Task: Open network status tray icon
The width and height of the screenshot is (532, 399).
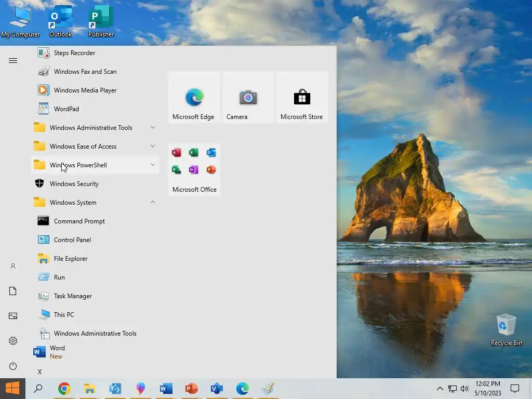Action: coord(453,389)
